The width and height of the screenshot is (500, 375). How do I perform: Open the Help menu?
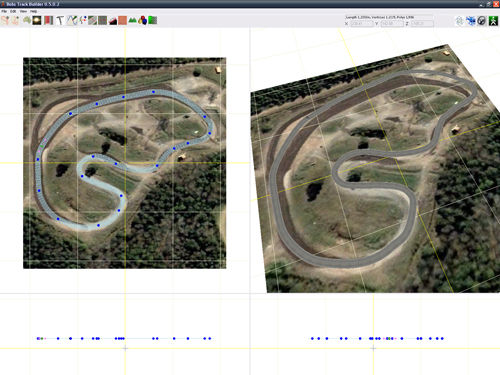coord(33,11)
